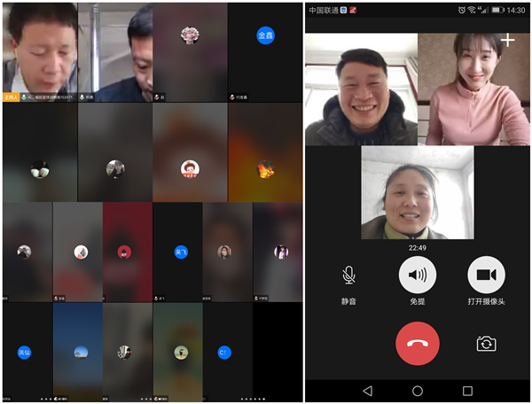Select the blue 金鑫 participant avatar
This screenshot has width=532, height=404.
[265, 35]
